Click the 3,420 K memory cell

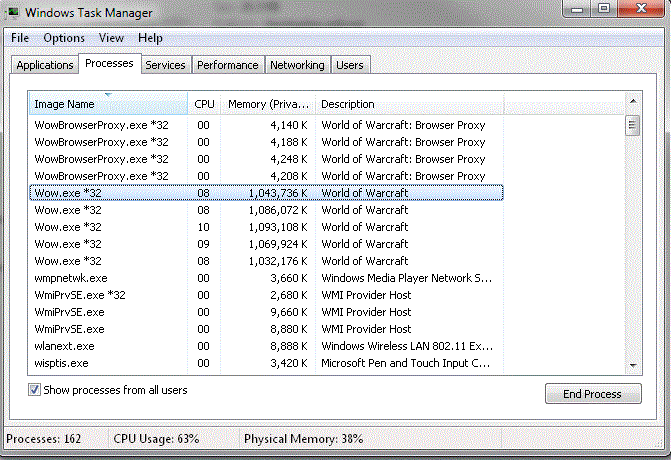coord(289,363)
